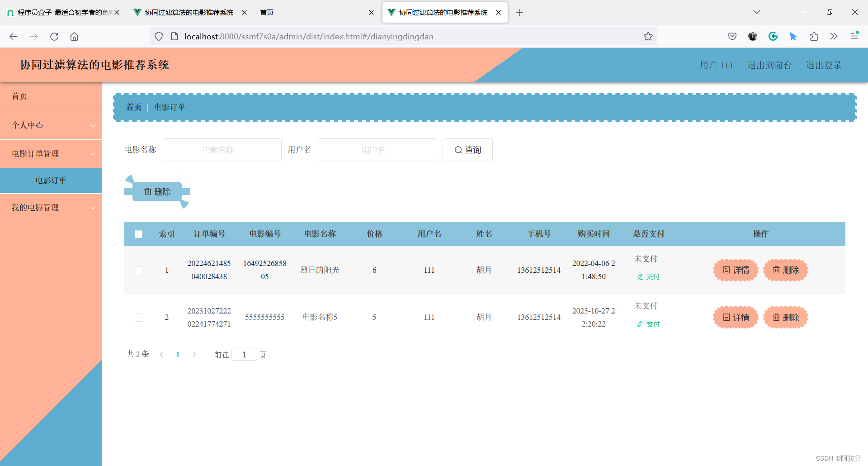Click the site title 协同过滤算法的电影推荐系统

pos(94,65)
